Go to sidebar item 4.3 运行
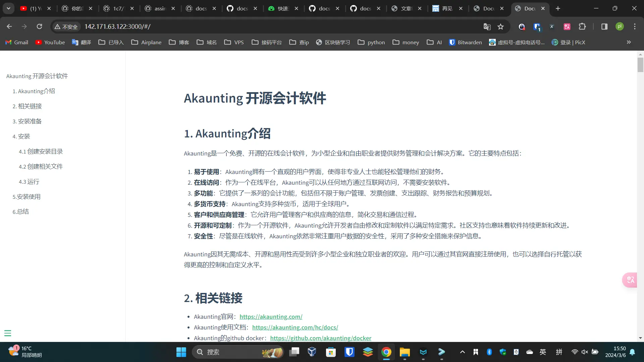 (29, 182)
